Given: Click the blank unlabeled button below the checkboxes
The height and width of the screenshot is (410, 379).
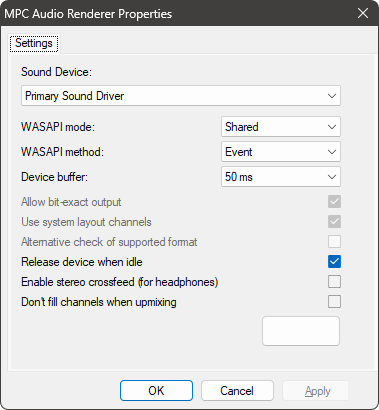Looking at the screenshot, I should 301,331.
